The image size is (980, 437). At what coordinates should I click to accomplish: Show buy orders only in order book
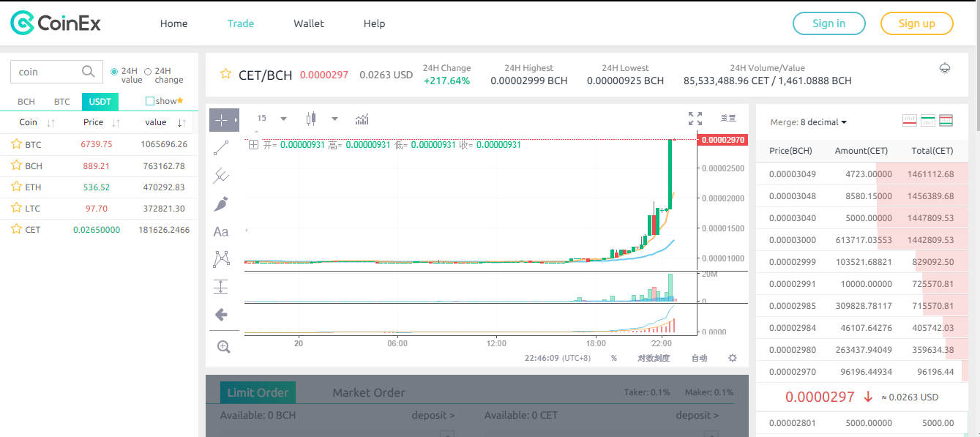(928, 121)
